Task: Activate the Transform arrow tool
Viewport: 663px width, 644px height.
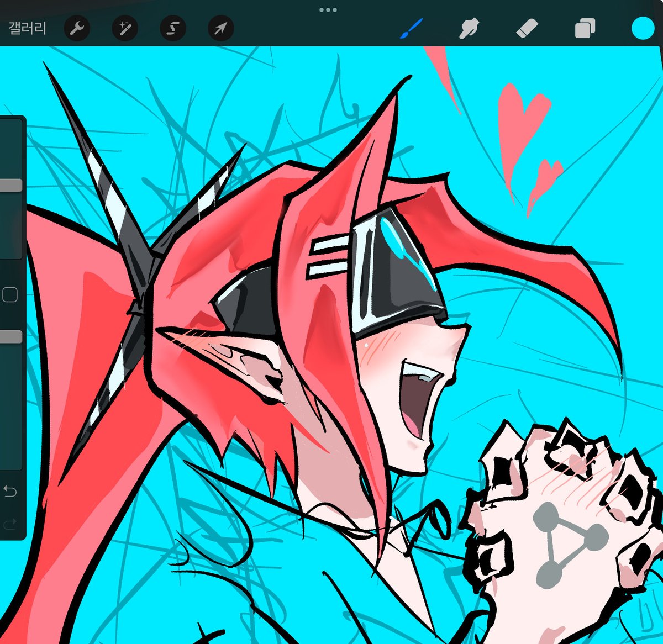Action: 221,29
